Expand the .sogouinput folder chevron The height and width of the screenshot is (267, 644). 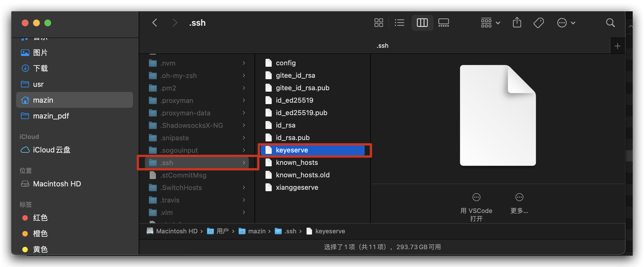click(244, 150)
